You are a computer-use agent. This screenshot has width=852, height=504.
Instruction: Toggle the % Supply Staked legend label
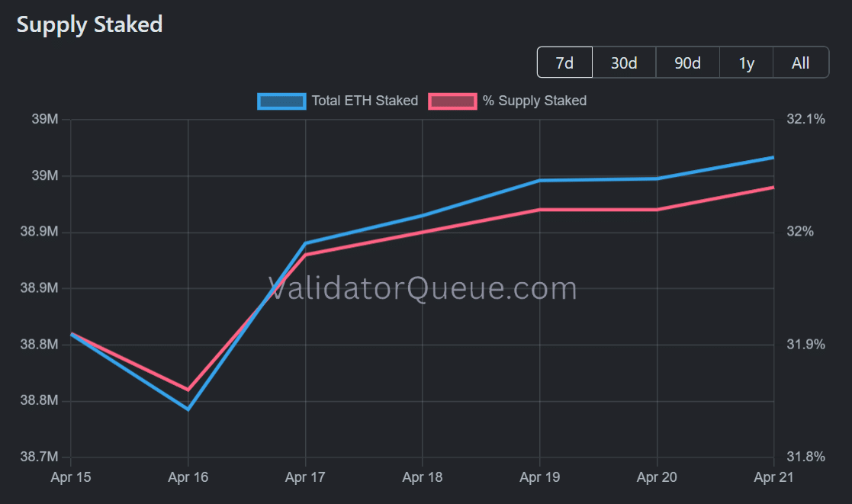coord(535,101)
